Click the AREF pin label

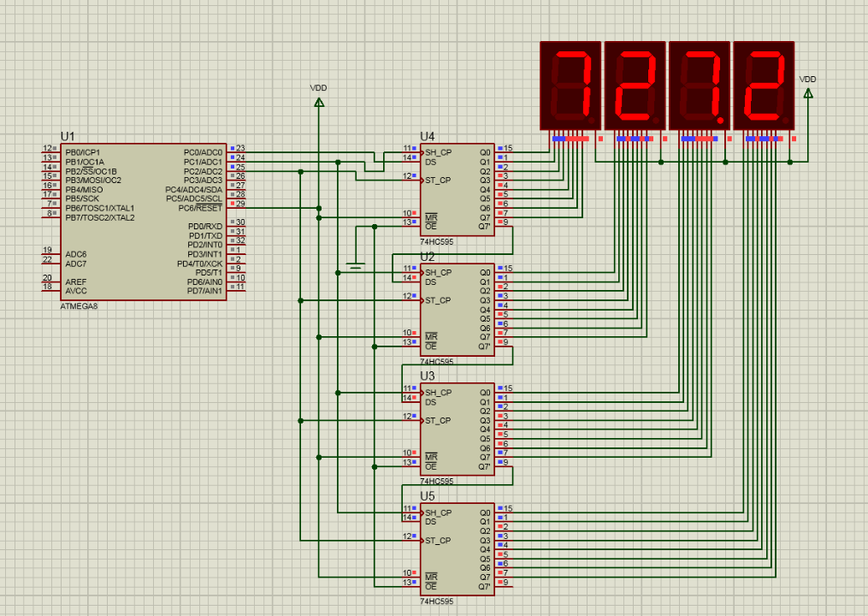tap(76, 282)
